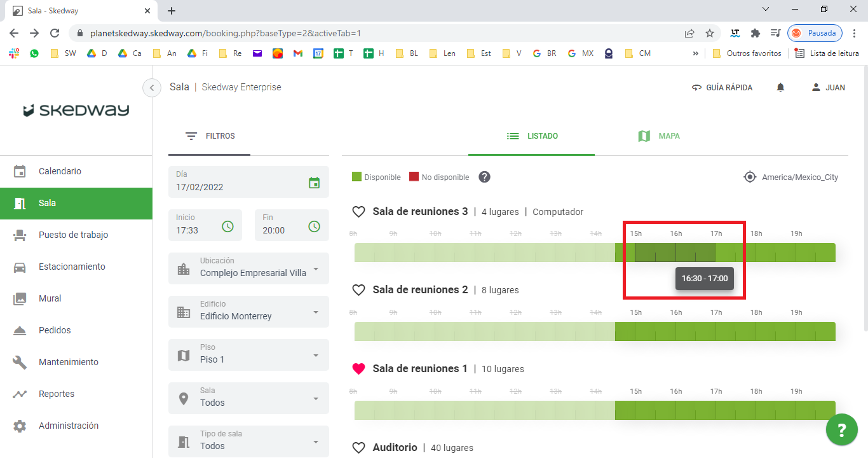The height and width of the screenshot is (458, 868).
Task: Switch to the Mapa tab
Action: pyautogui.click(x=658, y=136)
